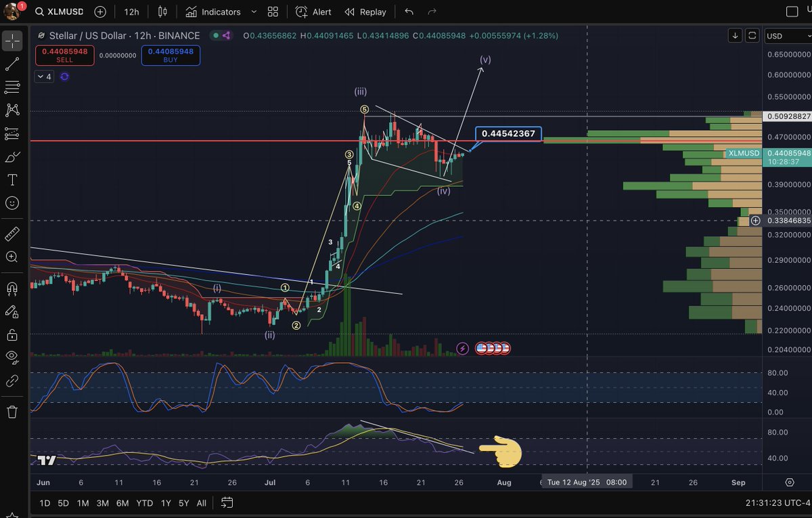Toggle lock all drawing tools

[x=12, y=334]
